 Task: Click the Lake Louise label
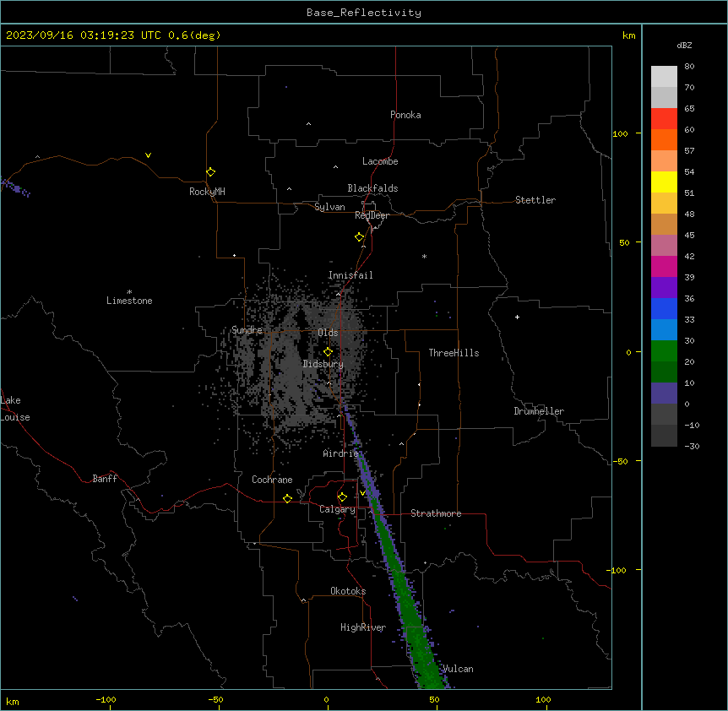[15, 409]
